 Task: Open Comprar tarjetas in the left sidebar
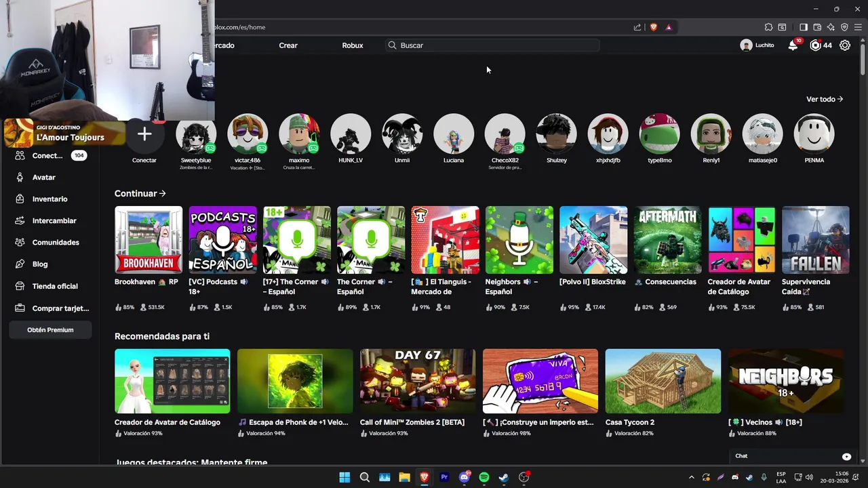pos(60,308)
